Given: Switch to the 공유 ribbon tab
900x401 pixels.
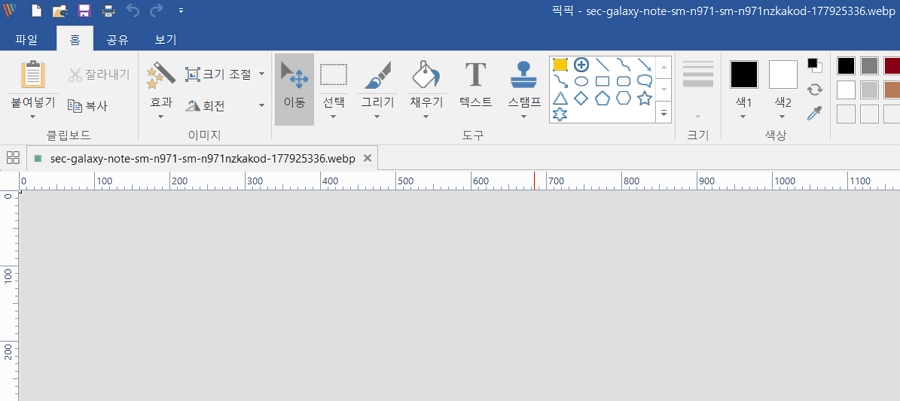Looking at the screenshot, I should click(118, 40).
